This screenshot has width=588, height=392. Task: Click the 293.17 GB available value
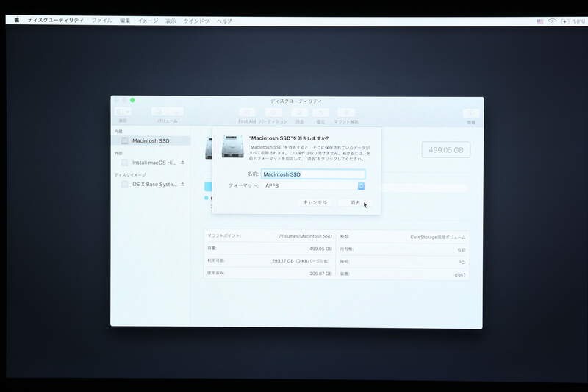coord(301,260)
